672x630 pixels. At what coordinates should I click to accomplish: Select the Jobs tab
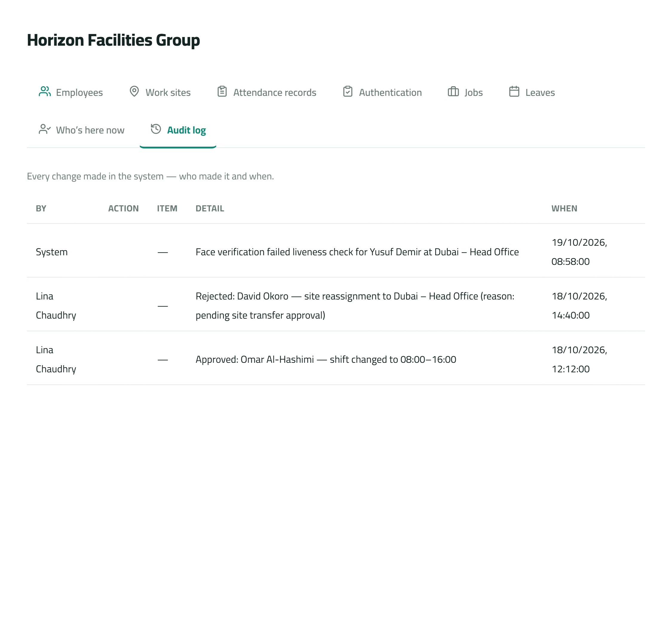[465, 92]
